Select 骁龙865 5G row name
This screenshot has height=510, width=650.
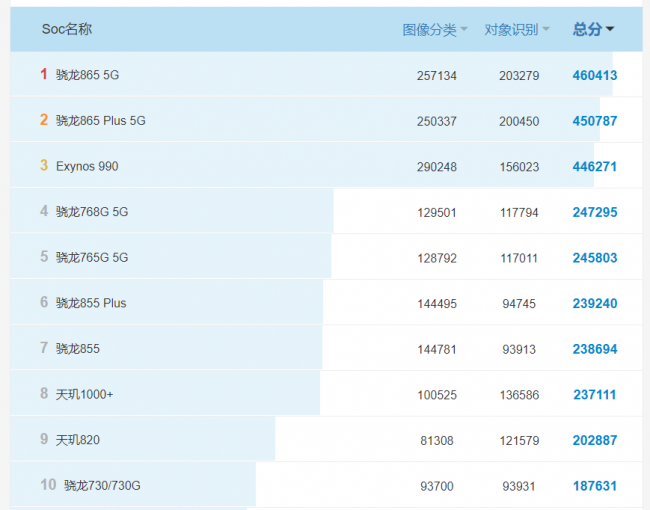tap(87, 75)
